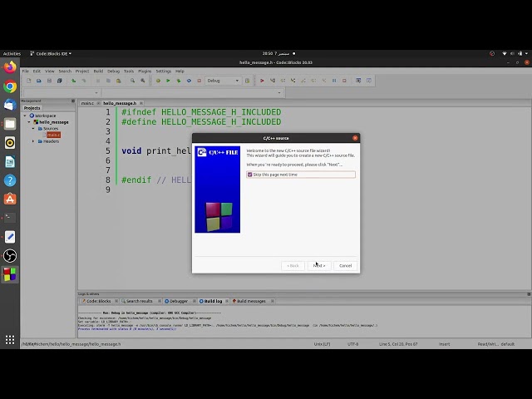This screenshot has height=399, width=532.
Task: Collapse the hello_message project node
Action: (x=29, y=122)
